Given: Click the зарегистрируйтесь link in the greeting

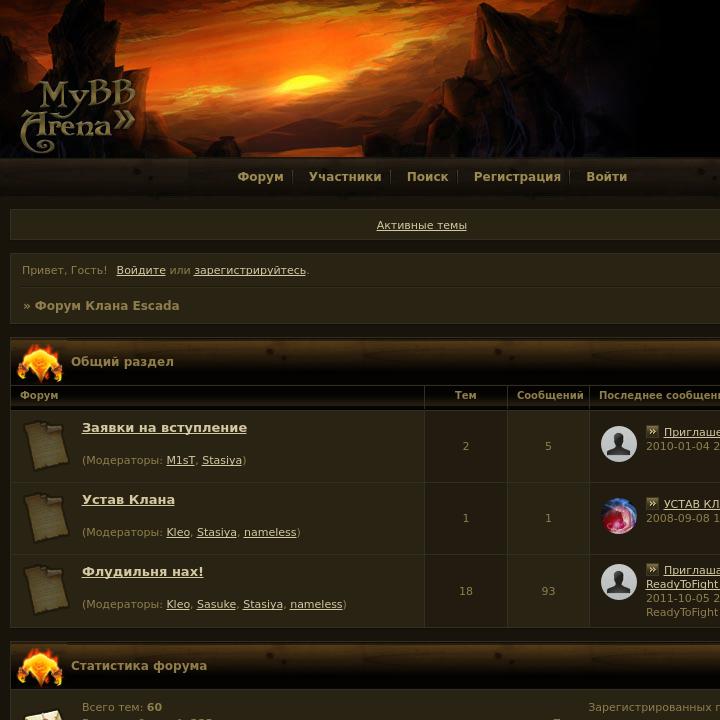Looking at the screenshot, I should (250, 270).
